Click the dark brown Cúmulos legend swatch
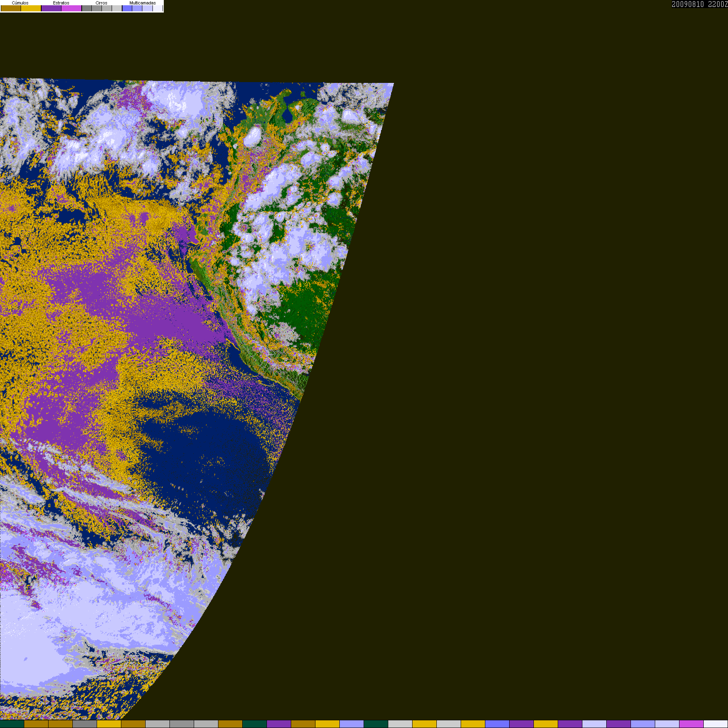Viewport: 728px width, 728px height. pyautogui.click(x=11, y=8)
